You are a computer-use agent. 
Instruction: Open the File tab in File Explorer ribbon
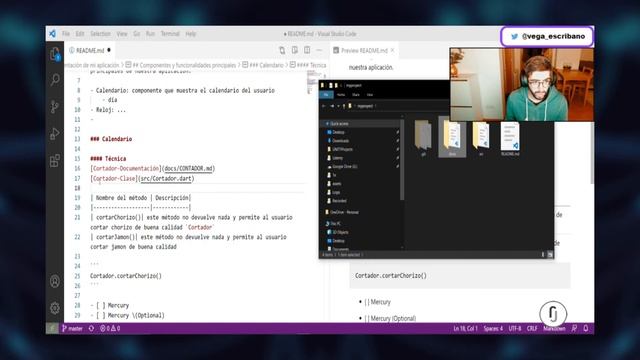pyautogui.click(x=326, y=95)
